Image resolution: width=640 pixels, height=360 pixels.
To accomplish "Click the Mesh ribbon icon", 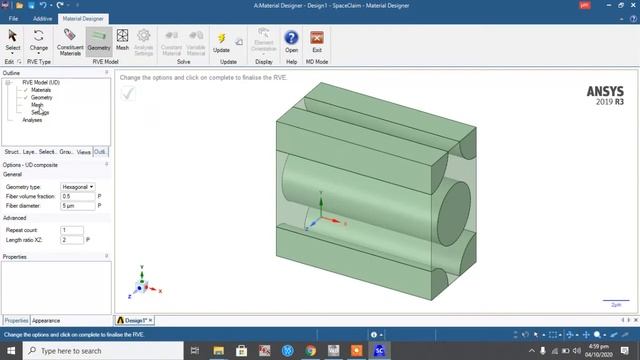I will coord(122,36).
